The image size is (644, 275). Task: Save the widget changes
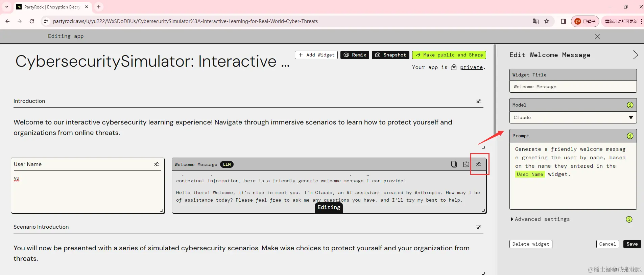[632, 244]
